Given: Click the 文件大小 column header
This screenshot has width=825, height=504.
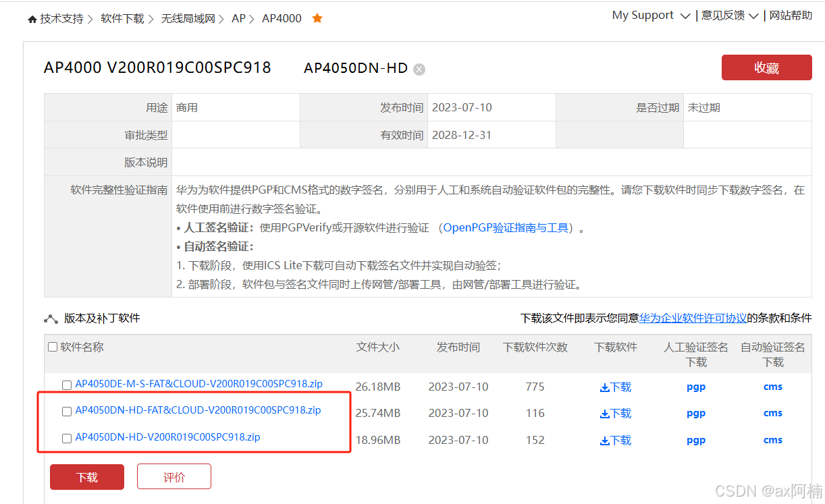Looking at the screenshot, I should 378,347.
